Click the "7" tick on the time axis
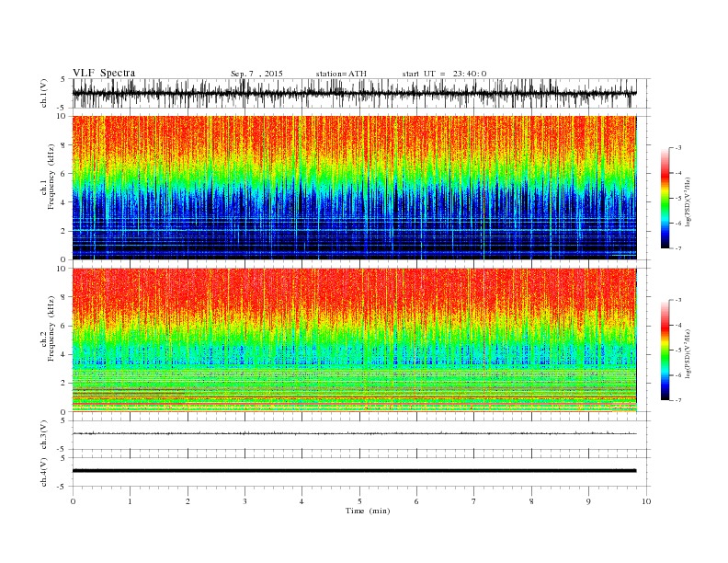728x563 pixels. [x=474, y=501]
